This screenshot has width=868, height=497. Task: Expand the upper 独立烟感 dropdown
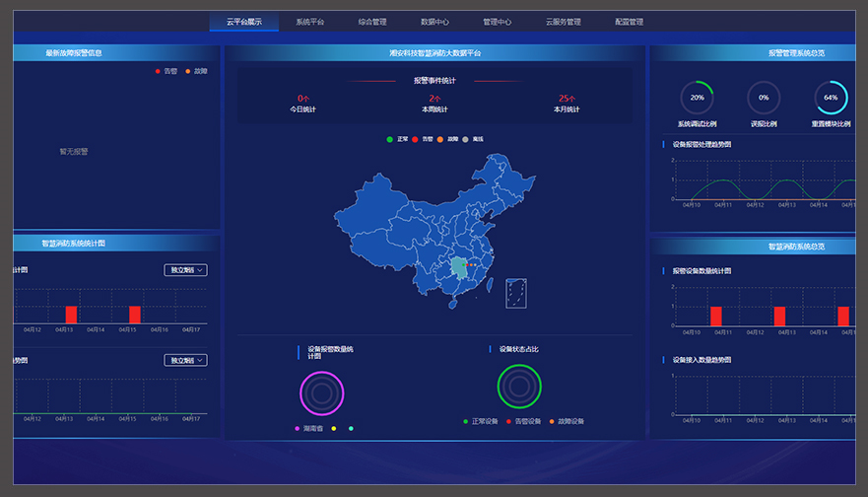185,270
